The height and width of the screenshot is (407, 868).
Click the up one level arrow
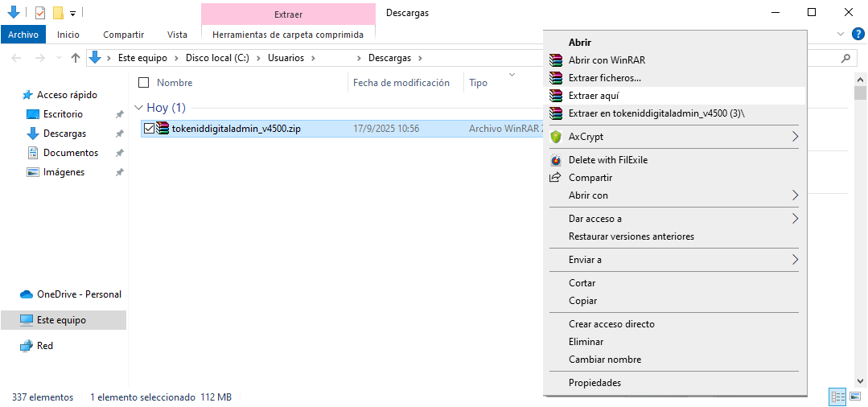point(76,58)
